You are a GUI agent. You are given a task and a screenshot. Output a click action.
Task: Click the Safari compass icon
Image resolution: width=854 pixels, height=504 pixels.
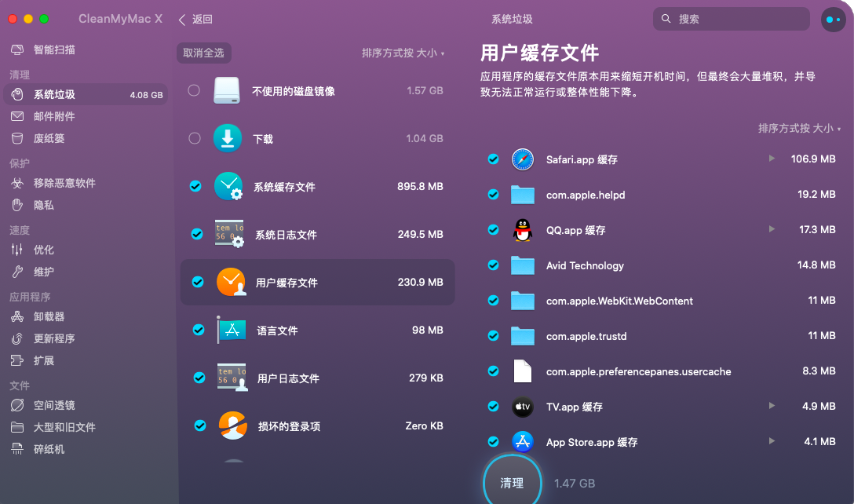pyautogui.click(x=522, y=159)
